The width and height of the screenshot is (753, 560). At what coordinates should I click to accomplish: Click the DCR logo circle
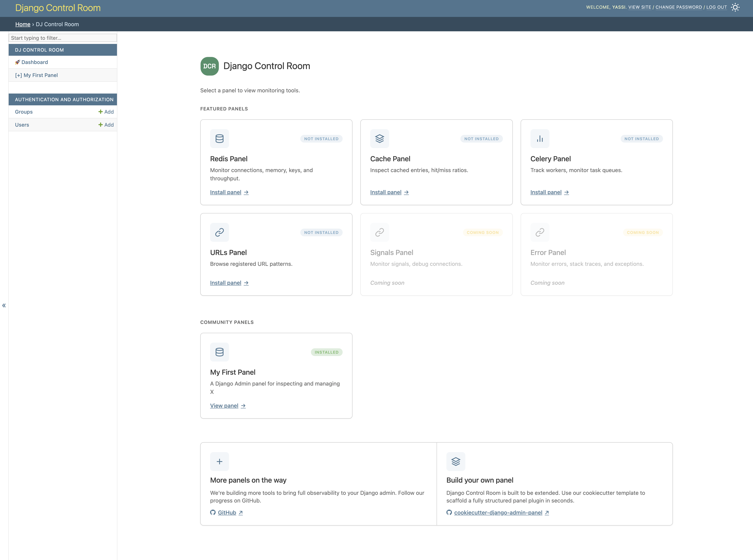coord(209,66)
